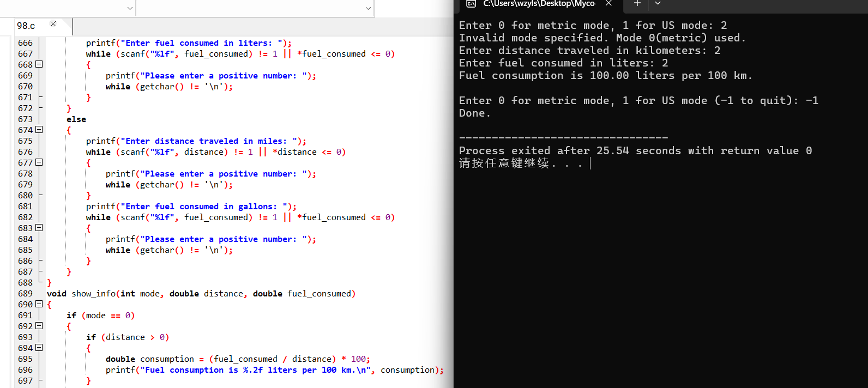Click line number 689 in gutter
Image resolution: width=868 pixels, height=388 pixels.
click(x=25, y=293)
